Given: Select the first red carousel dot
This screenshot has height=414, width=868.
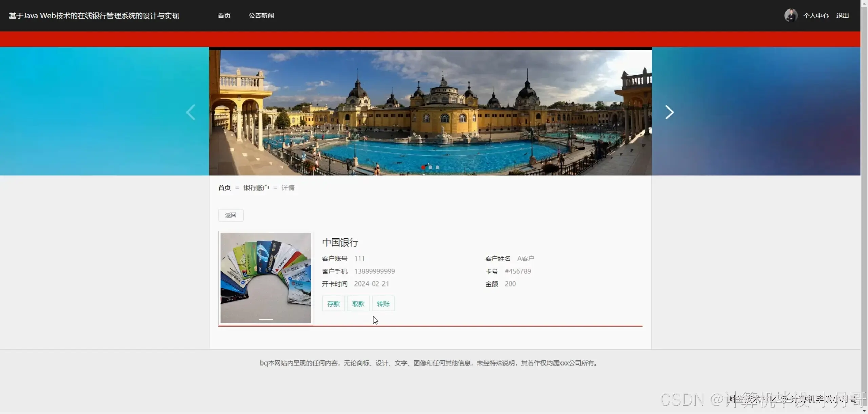Looking at the screenshot, I should (x=423, y=167).
